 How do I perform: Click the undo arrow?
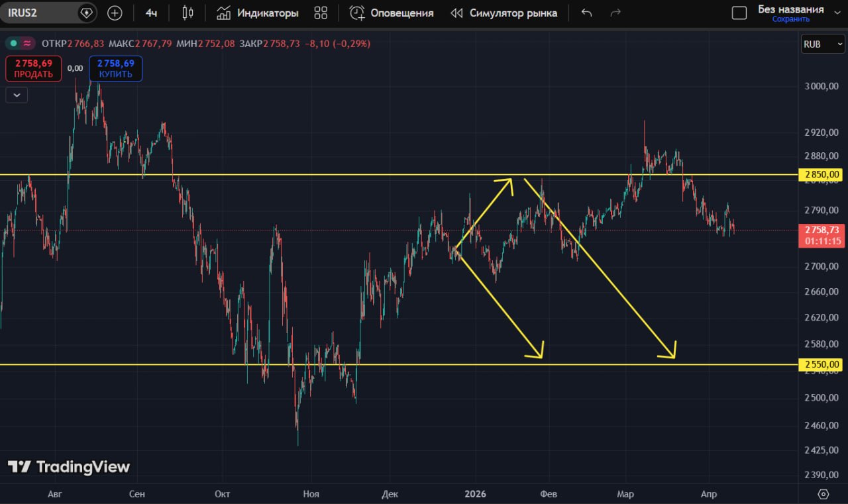click(586, 13)
